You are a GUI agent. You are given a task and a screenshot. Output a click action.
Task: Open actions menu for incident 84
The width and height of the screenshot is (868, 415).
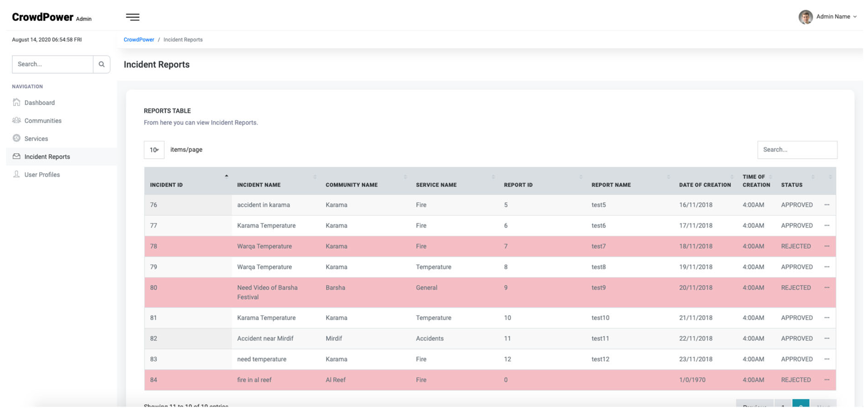click(x=826, y=380)
